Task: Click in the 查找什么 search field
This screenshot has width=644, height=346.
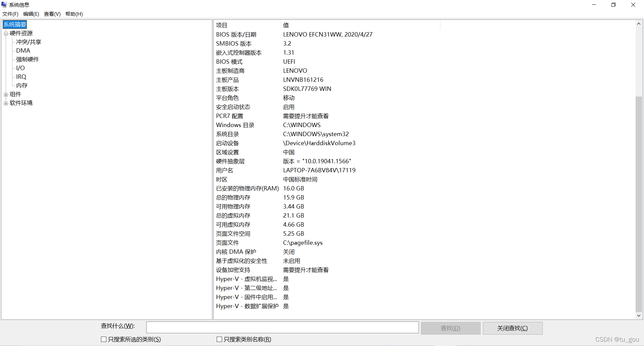Action: pos(282,327)
